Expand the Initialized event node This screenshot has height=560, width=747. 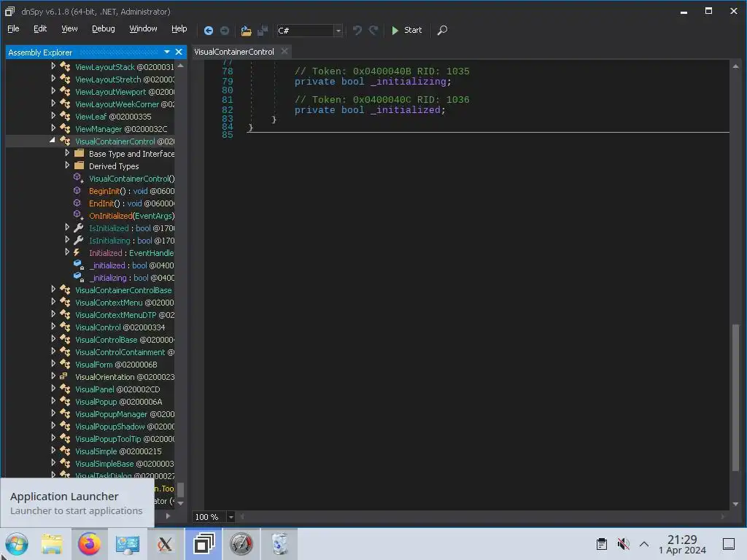coord(67,252)
